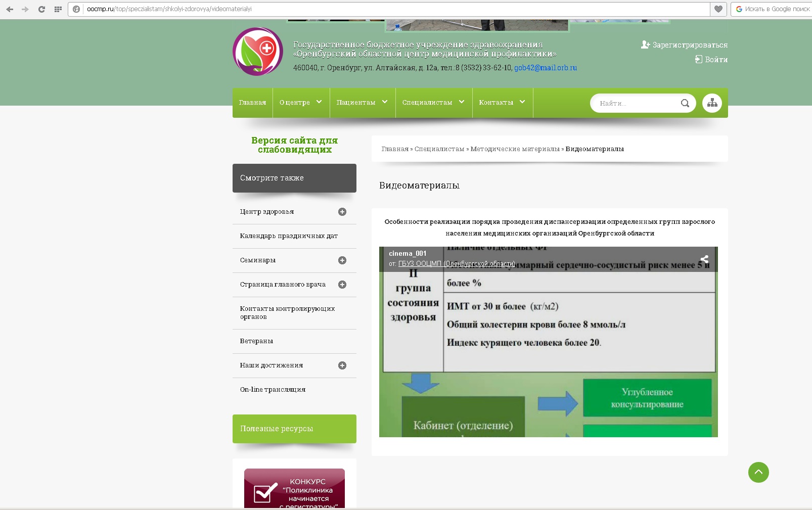Bookmark page with the heart icon
Image resolution: width=812 pixels, height=510 pixels.
[x=718, y=9]
